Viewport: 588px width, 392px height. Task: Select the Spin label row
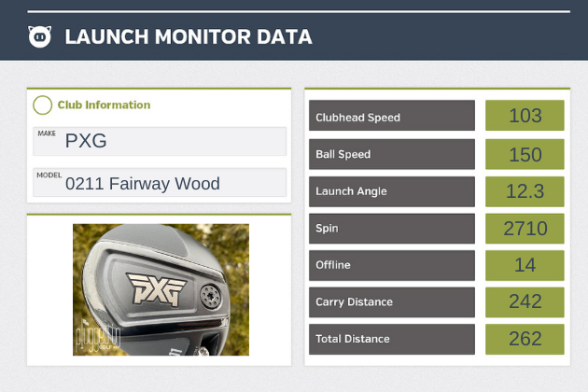click(392, 228)
